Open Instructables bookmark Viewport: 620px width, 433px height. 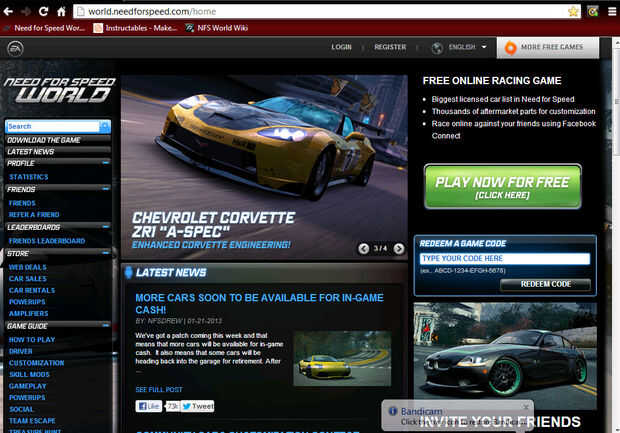coord(135,28)
